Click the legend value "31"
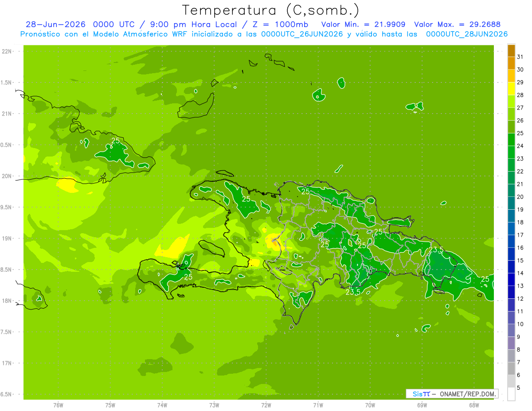Screen dimensions: 532x411 pos(520,57)
